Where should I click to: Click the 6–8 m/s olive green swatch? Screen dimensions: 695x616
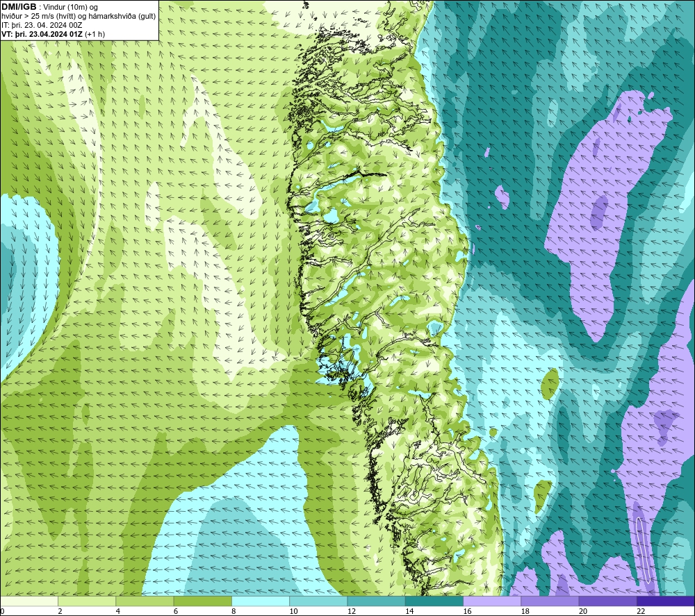tap(202, 601)
